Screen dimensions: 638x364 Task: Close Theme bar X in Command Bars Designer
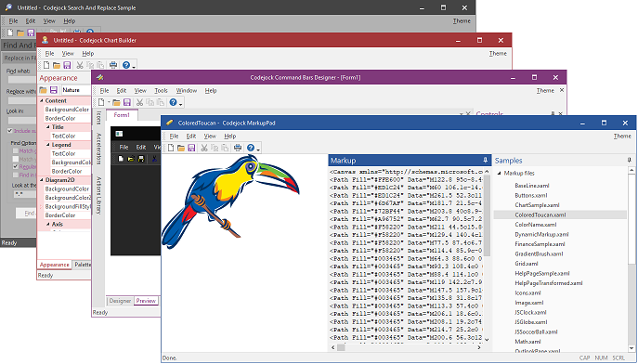[x=562, y=90]
